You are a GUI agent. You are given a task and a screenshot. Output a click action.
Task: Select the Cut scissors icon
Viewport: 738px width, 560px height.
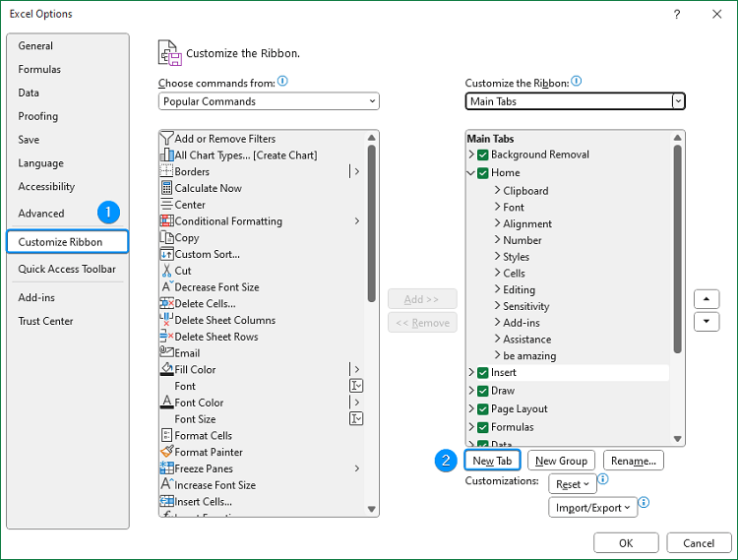(x=166, y=271)
